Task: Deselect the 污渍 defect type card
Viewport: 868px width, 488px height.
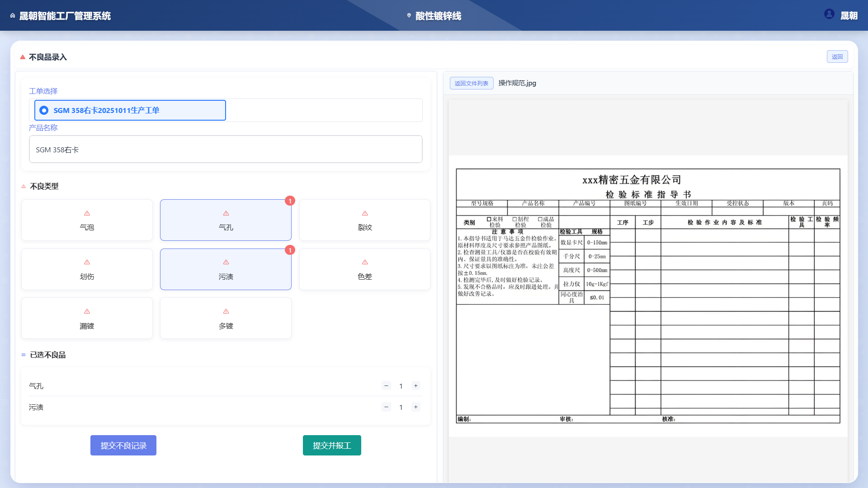Action: coord(226,269)
